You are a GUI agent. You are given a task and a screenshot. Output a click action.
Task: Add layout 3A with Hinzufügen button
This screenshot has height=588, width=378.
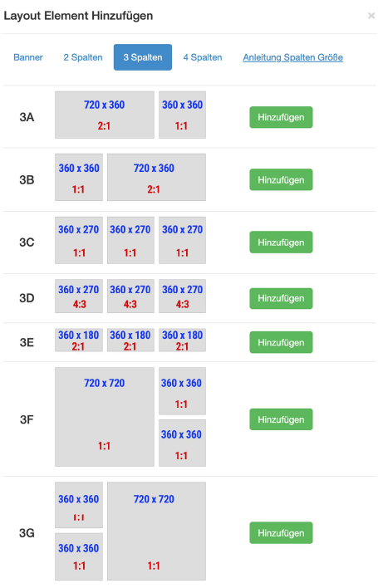(281, 117)
